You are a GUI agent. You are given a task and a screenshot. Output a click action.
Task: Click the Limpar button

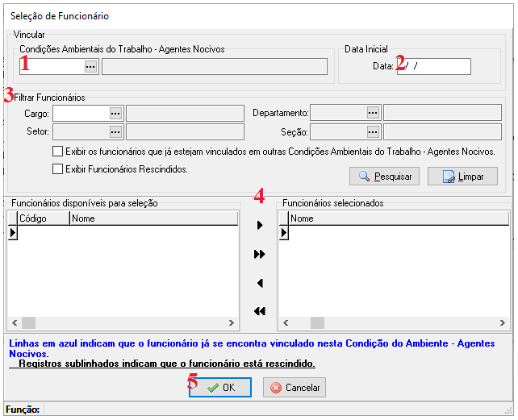(x=462, y=177)
